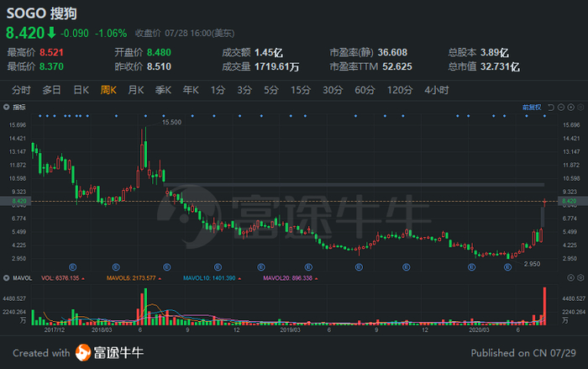Choose the 1分 one-minute interval
Screen dimensions: 588x369
click(218, 90)
